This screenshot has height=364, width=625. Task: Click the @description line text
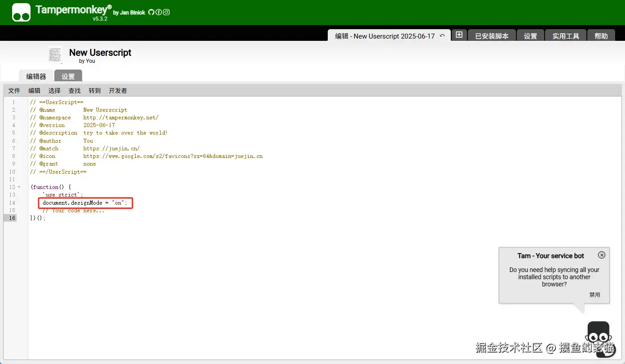99,133
